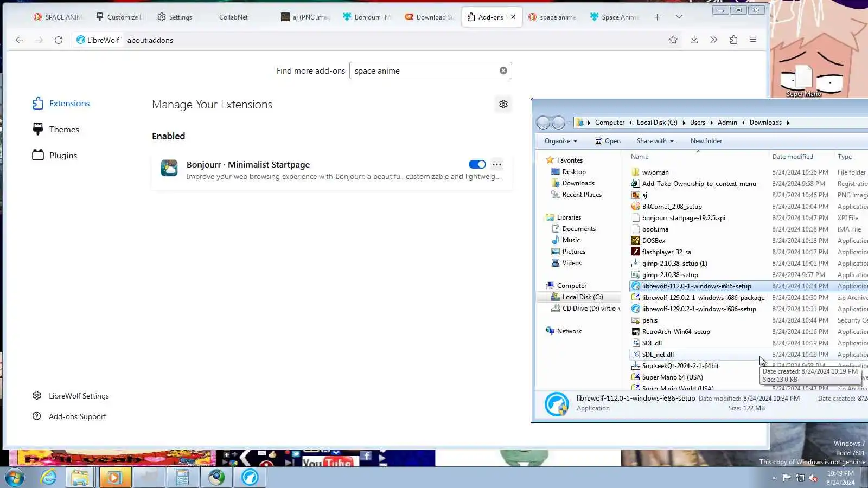Select the file gimp-2.10.38-setup (1)
The height and width of the screenshot is (488, 868).
coord(674,264)
